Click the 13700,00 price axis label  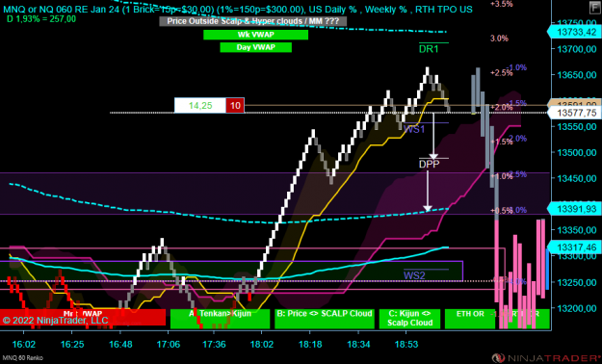coord(577,49)
